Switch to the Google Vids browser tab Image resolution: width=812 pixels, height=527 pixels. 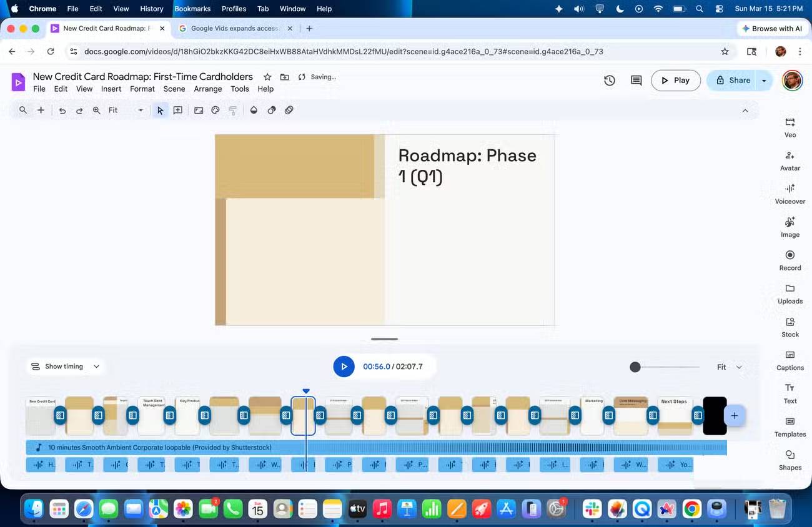234,28
